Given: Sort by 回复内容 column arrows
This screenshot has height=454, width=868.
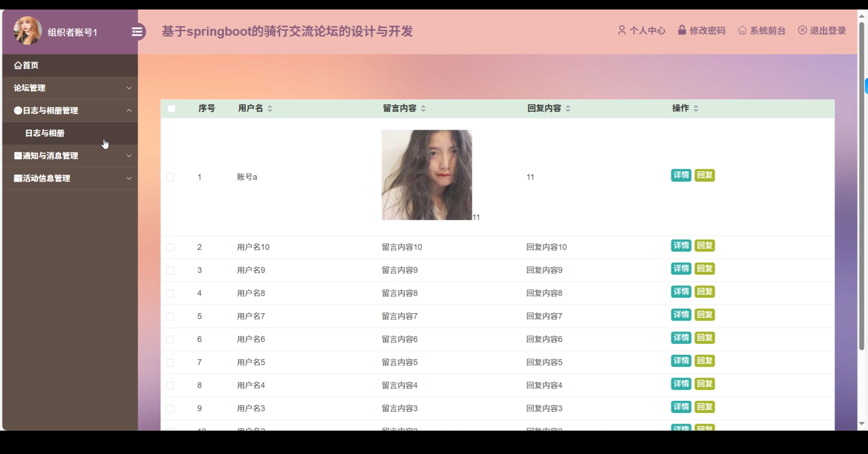Looking at the screenshot, I should pyautogui.click(x=568, y=108).
